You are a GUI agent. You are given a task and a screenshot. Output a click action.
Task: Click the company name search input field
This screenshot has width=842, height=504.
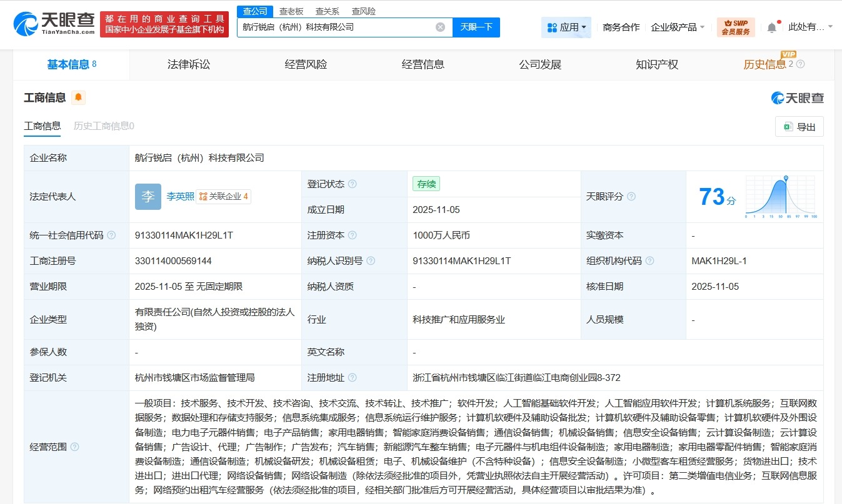[338, 27]
